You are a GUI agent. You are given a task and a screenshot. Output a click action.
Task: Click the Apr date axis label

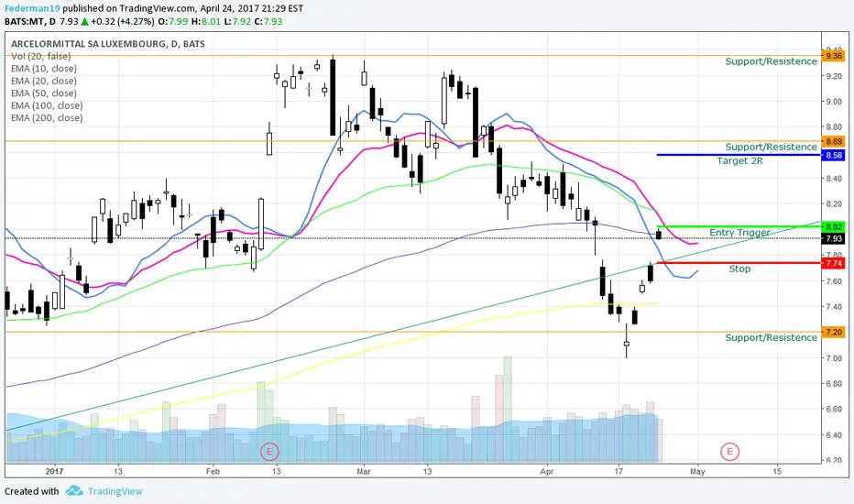(x=546, y=471)
